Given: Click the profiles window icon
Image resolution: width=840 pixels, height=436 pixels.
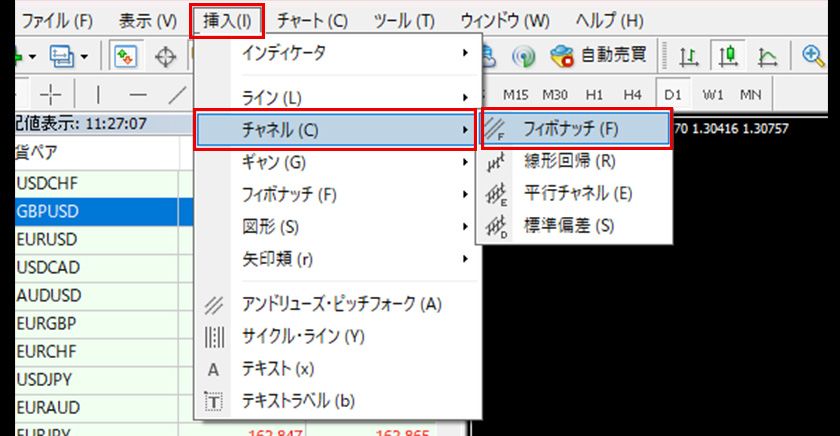Looking at the screenshot, I should click(x=62, y=56).
